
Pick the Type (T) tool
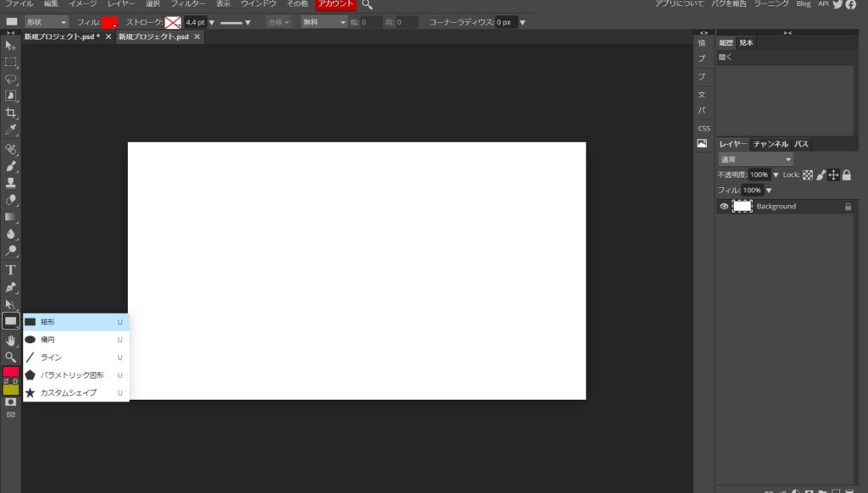click(11, 270)
